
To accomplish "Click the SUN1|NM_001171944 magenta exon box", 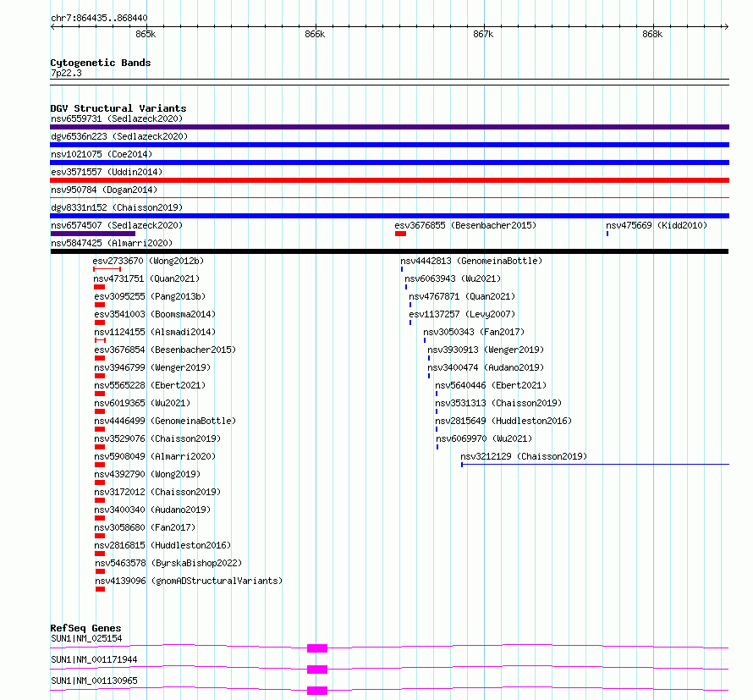I will (317, 670).
